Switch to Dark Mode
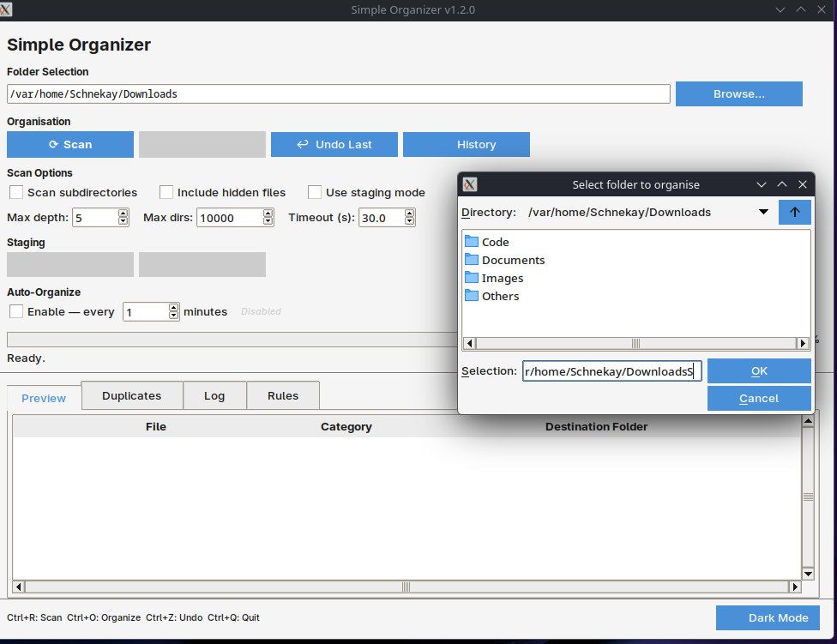 click(768, 618)
